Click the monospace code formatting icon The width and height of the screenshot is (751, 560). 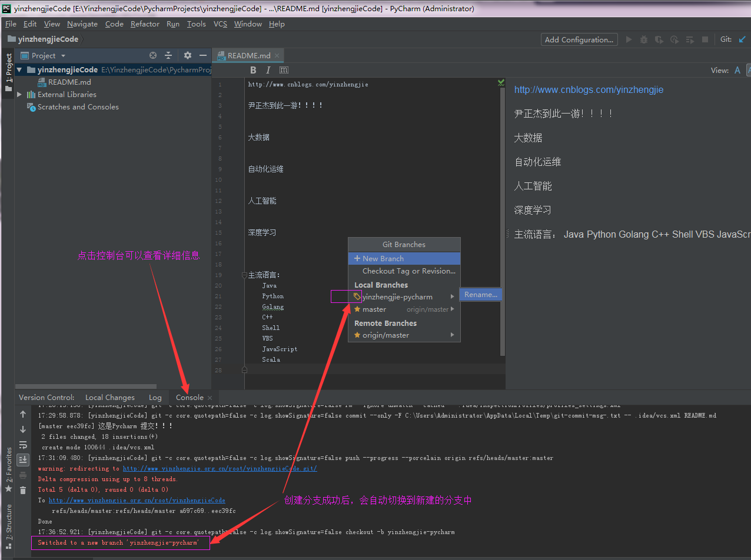(x=284, y=70)
